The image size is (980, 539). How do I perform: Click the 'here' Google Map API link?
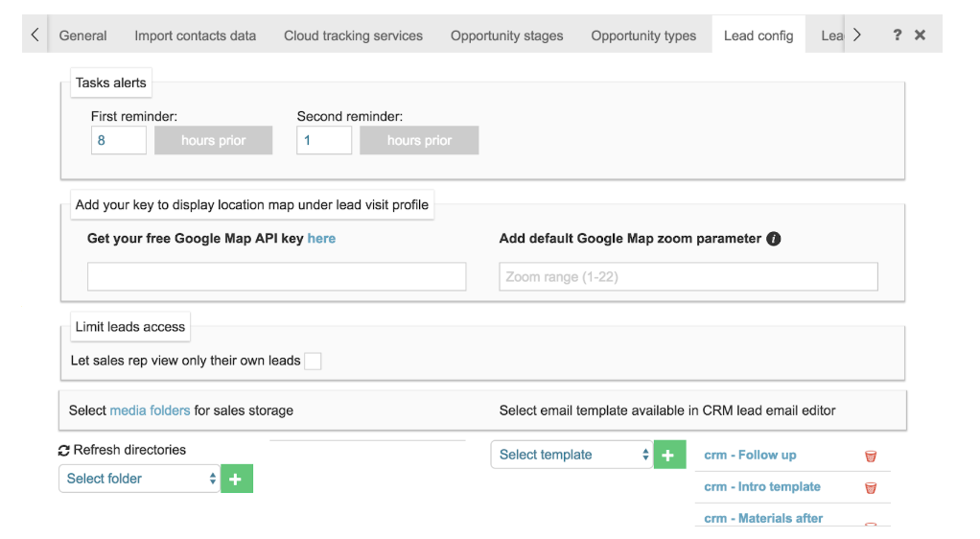point(321,239)
